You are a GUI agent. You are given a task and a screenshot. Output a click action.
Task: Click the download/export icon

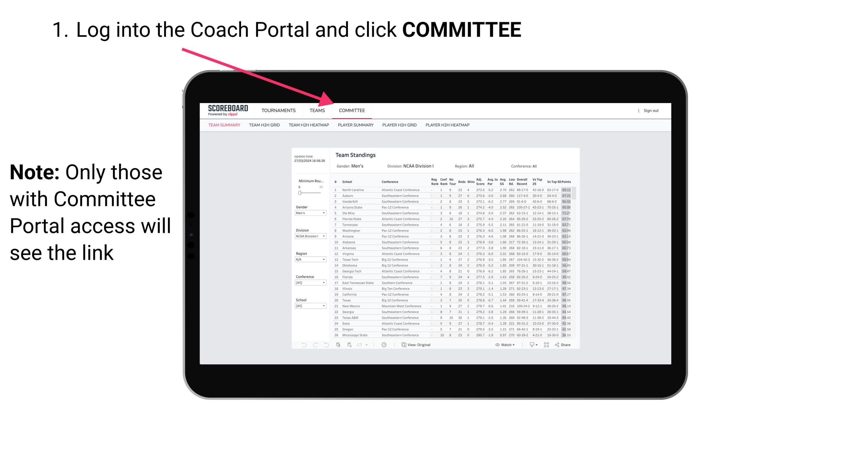(530, 345)
